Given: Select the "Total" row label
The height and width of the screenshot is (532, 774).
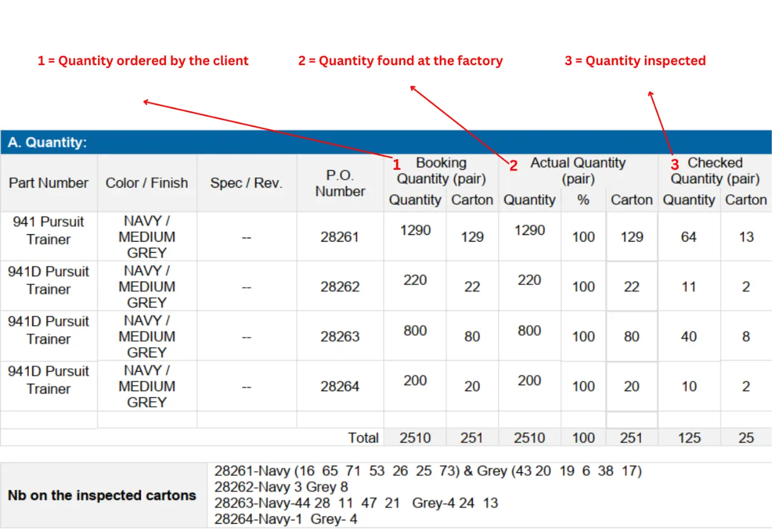Looking at the screenshot, I should [363, 438].
